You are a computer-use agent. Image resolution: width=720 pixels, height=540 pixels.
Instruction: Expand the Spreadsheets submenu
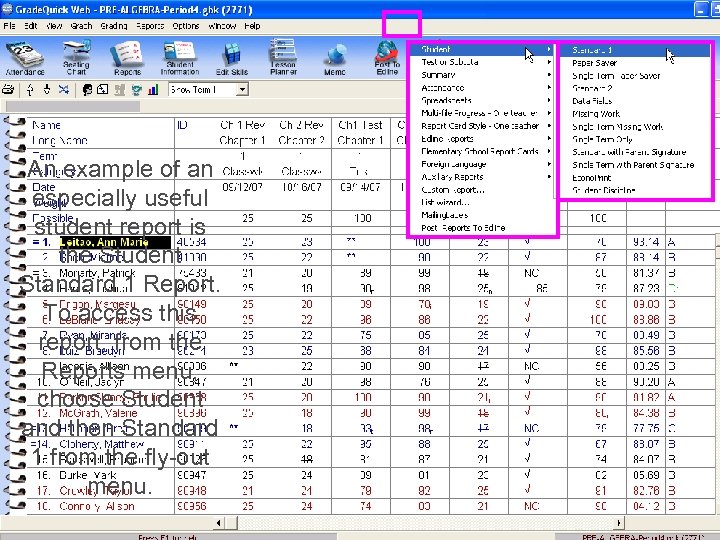tap(446, 101)
